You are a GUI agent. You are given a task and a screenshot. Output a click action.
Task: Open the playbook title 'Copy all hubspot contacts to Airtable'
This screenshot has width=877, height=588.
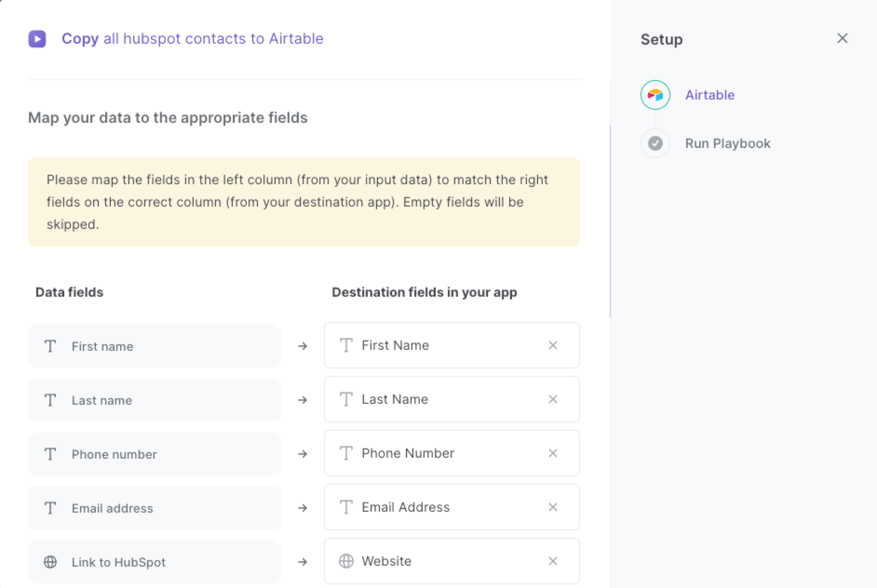192,39
